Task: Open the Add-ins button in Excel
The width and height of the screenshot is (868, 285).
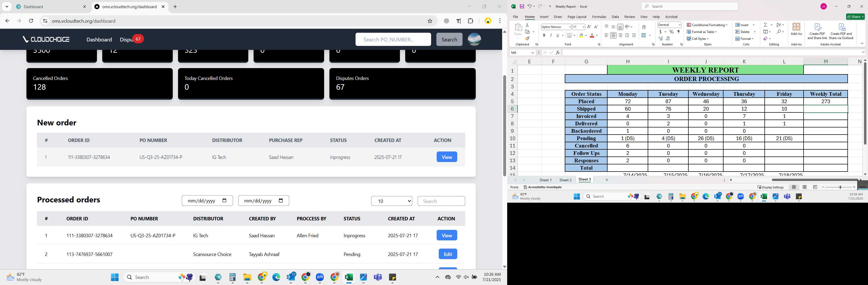Action: [796, 29]
